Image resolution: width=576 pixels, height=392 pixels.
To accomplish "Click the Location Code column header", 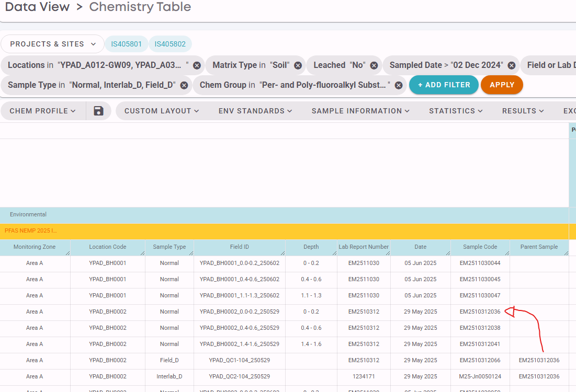I will pyautogui.click(x=108, y=247).
